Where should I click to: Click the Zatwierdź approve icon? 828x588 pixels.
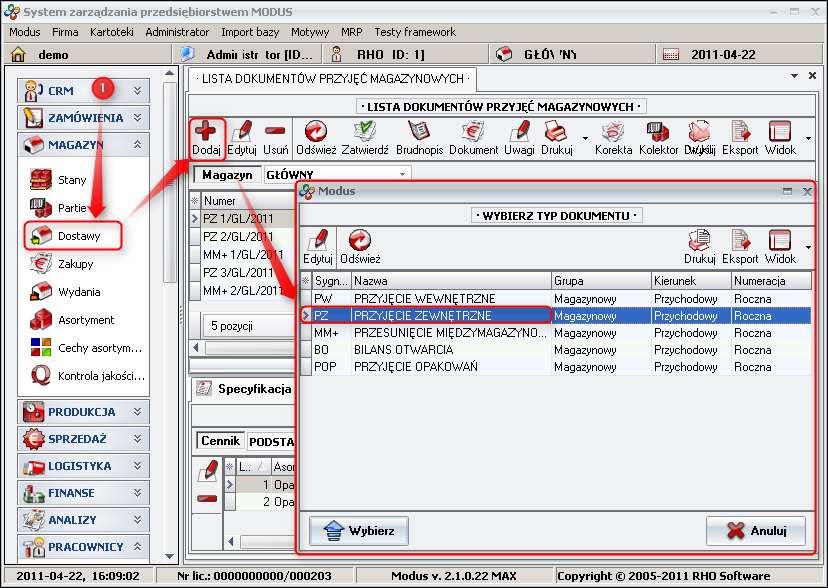click(364, 136)
